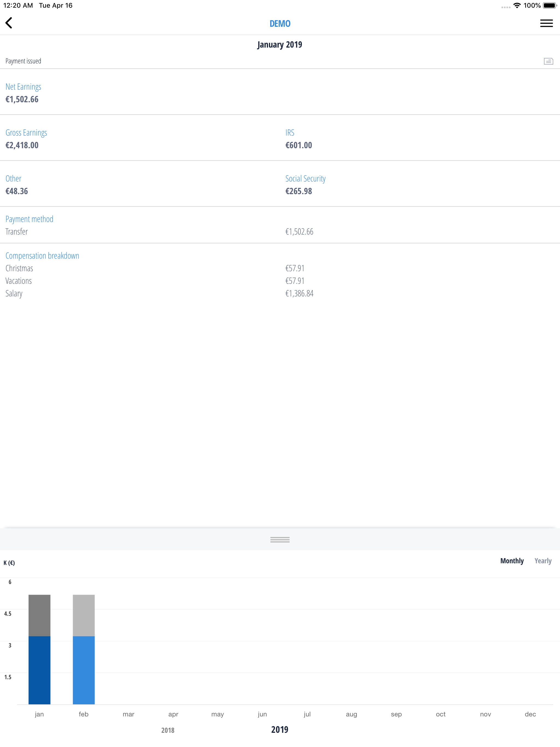Tap the Wi-Fi status icon

coord(517,5)
